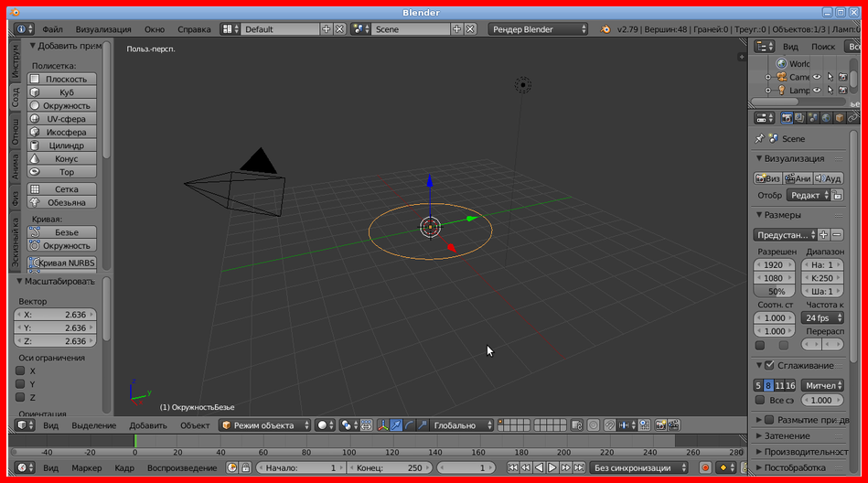Viewport: 868px width, 483px height.
Task: Jump to the timeline's first frame
Action: tap(513, 468)
